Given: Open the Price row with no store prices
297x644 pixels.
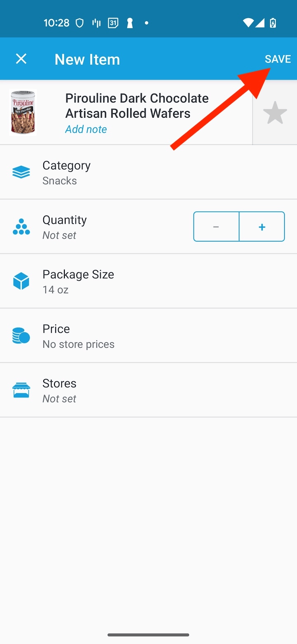Looking at the screenshot, I should pyautogui.click(x=148, y=336).
